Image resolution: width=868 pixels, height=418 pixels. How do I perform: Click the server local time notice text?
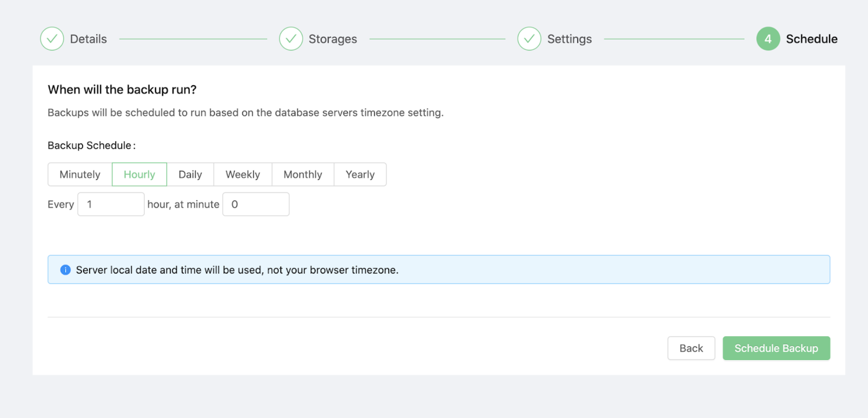pyautogui.click(x=237, y=270)
